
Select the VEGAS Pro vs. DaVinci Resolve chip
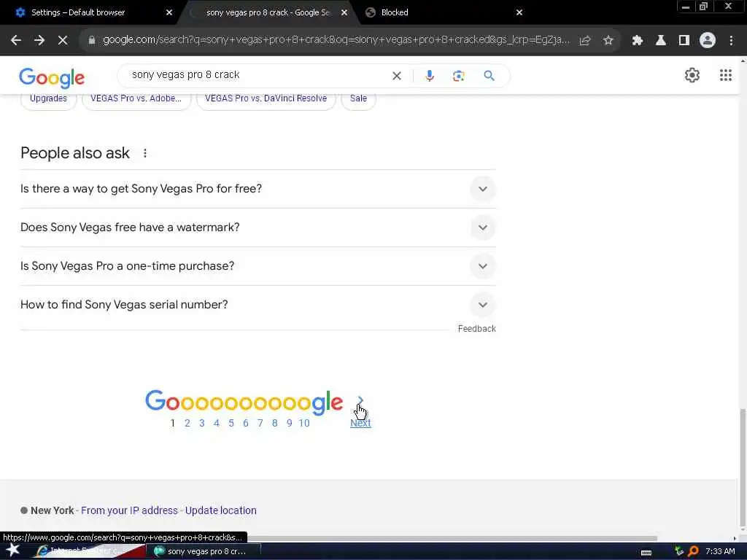click(x=266, y=98)
